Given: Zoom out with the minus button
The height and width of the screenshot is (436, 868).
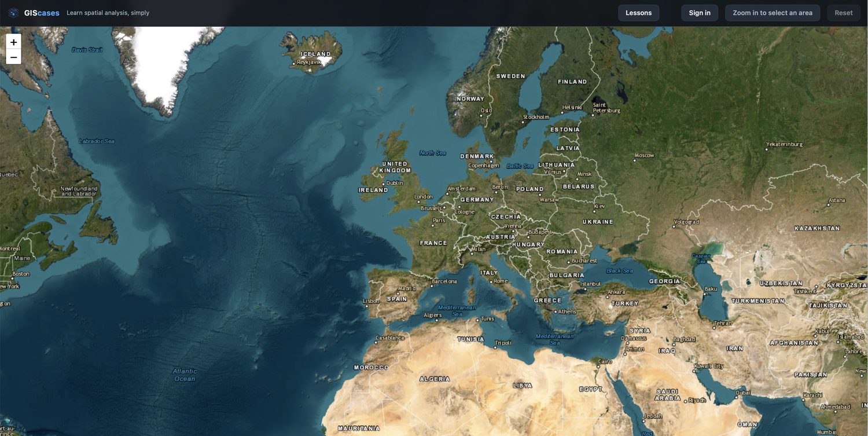Looking at the screenshot, I should 13,57.
